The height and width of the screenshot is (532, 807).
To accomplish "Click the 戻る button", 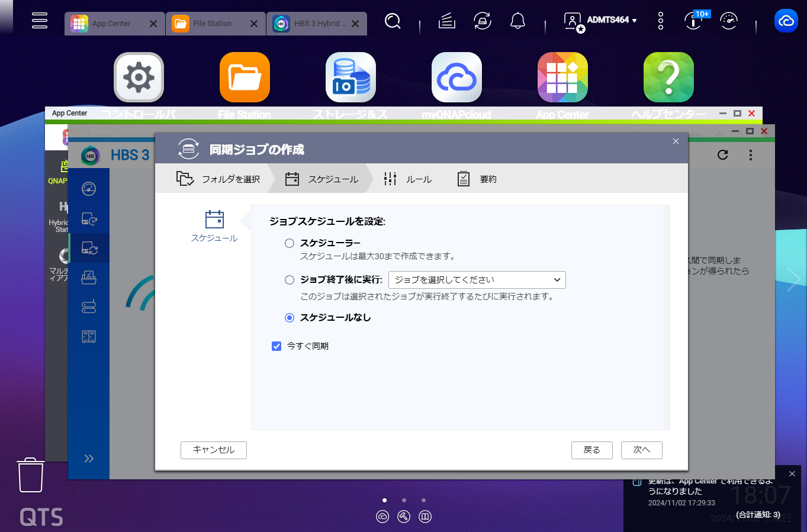I will (592, 450).
